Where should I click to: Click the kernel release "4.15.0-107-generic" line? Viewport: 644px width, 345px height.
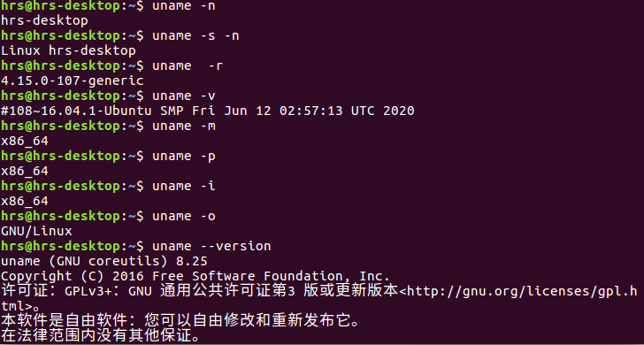click(73, 80)
